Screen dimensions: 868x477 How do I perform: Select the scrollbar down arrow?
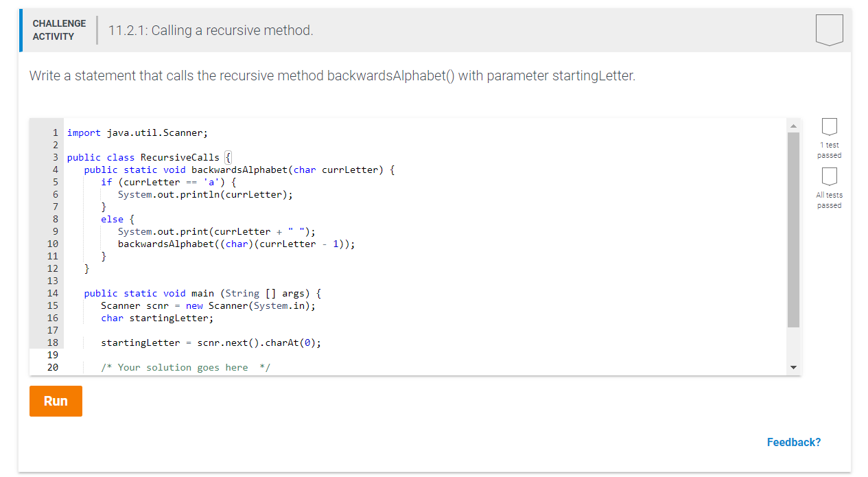click(x=794, y=368)
